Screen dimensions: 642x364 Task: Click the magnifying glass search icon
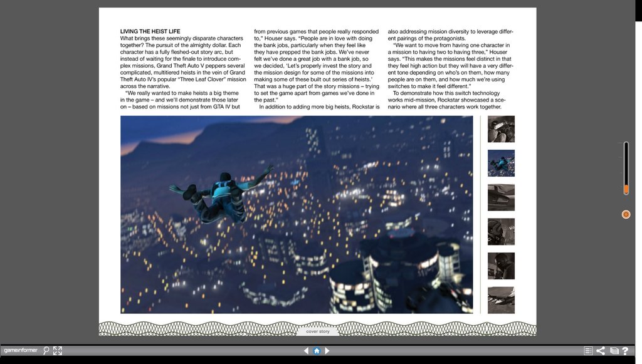click(46, 351)
